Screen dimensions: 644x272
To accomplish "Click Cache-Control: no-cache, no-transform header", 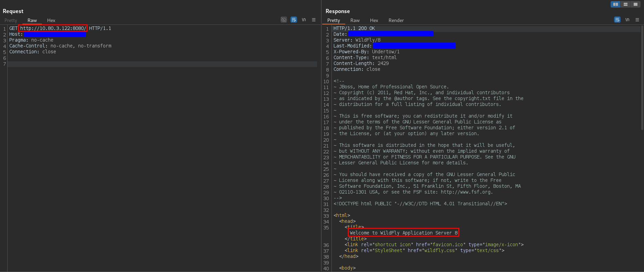I will (60, 46).
